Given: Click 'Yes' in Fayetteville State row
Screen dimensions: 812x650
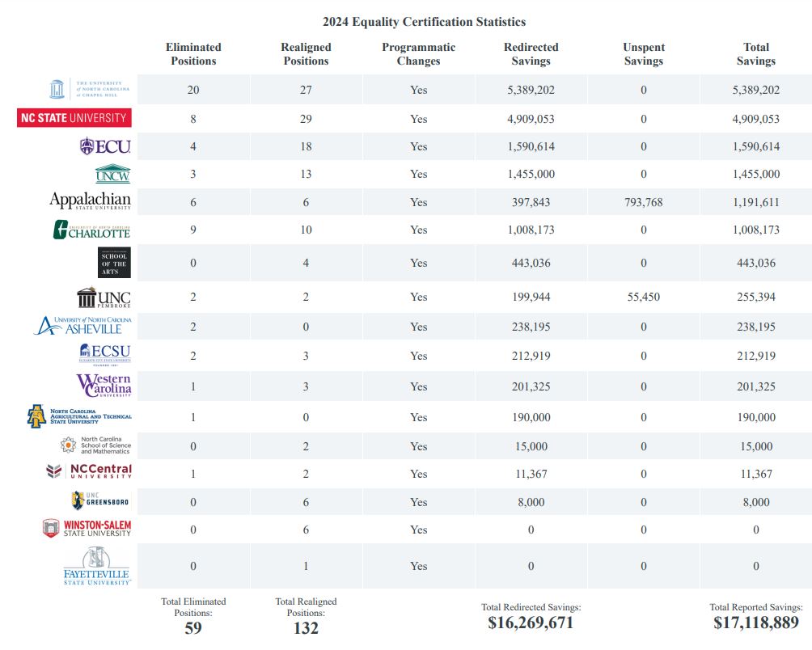Looking at the screenshot, I should [418, 566].
